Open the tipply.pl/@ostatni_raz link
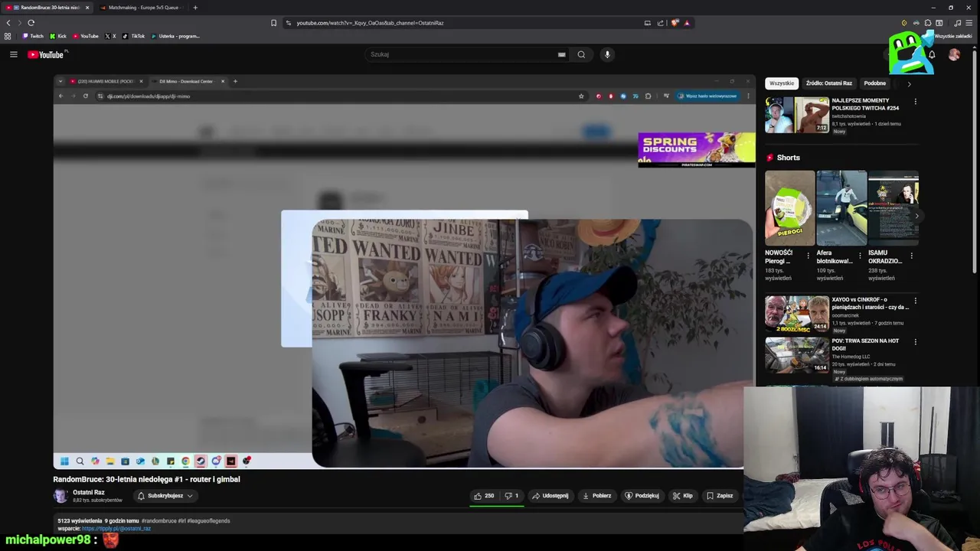Viewport: 980px width, 551px height. [116, 529]
